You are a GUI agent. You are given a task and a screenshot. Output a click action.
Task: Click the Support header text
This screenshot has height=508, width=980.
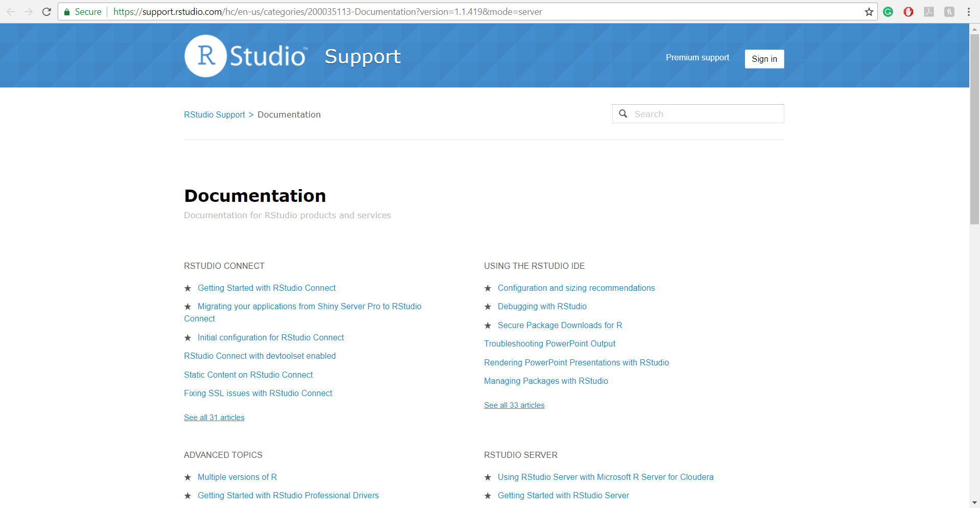363,57
